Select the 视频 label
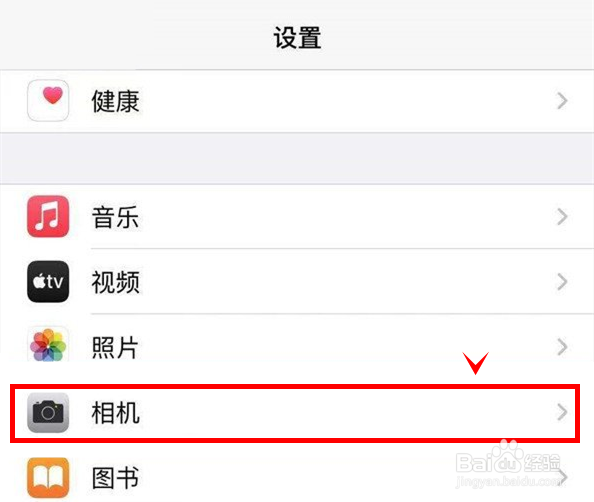Viewport: 594px width, 502px height. click(116, 282)
